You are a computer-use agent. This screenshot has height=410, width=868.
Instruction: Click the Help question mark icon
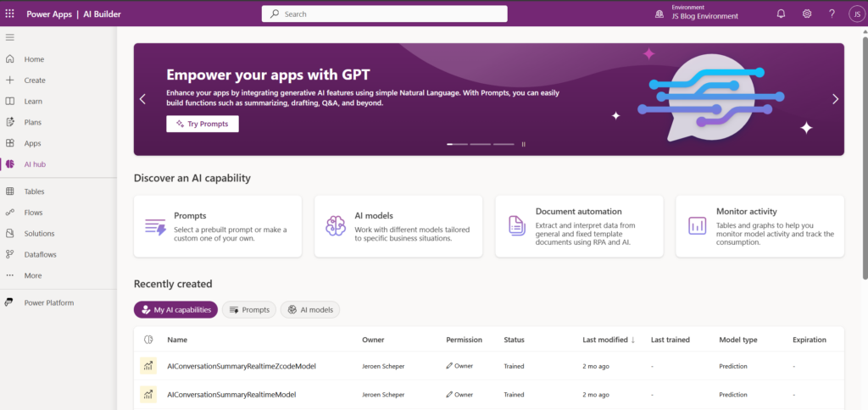tap(832, 14)
